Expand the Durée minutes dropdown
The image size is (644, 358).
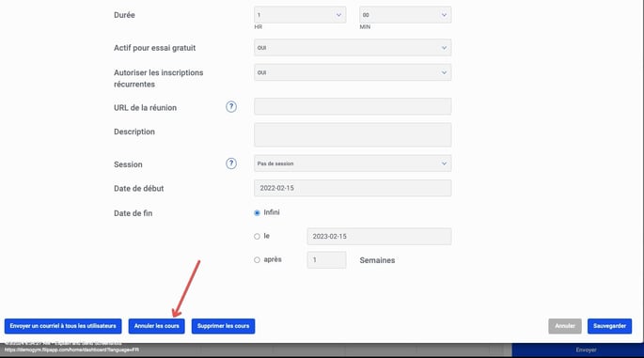[x=405, y=15]
